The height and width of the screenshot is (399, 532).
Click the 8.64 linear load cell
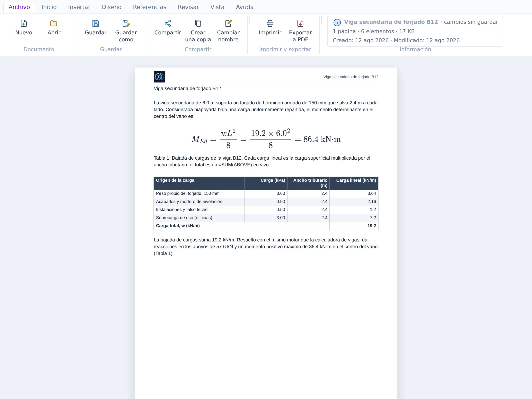(354, 194)
